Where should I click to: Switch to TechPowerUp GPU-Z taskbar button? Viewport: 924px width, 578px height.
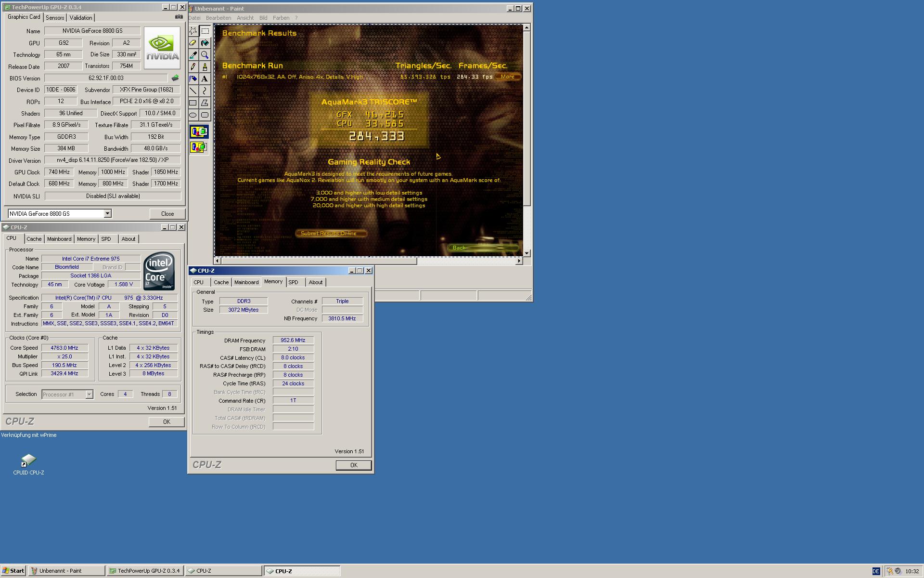click(145, 571)
